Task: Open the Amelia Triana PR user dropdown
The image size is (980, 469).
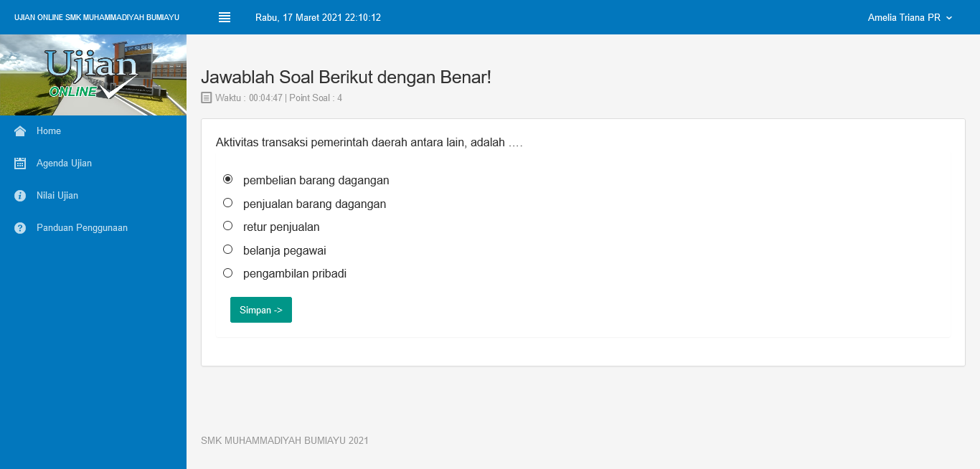Action: point(910,17)
